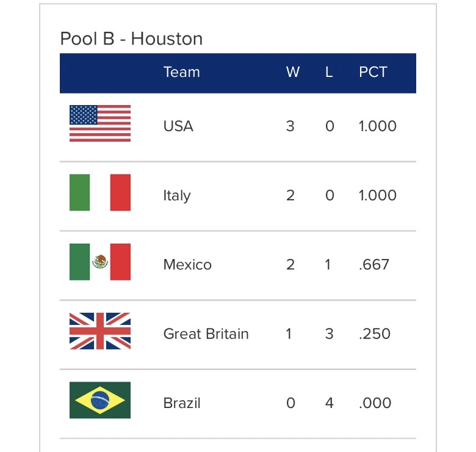The width and height of the screenshot is (476, 452).
Task: Click the Team column header
Action: (x=181, y=72)
